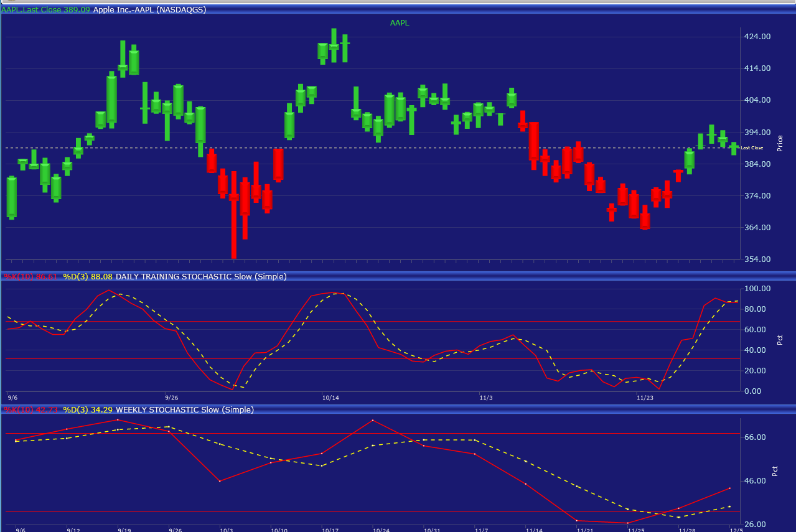
Task: Click the 9/6 date label under the daily stochastic
Action: point(12,397)
